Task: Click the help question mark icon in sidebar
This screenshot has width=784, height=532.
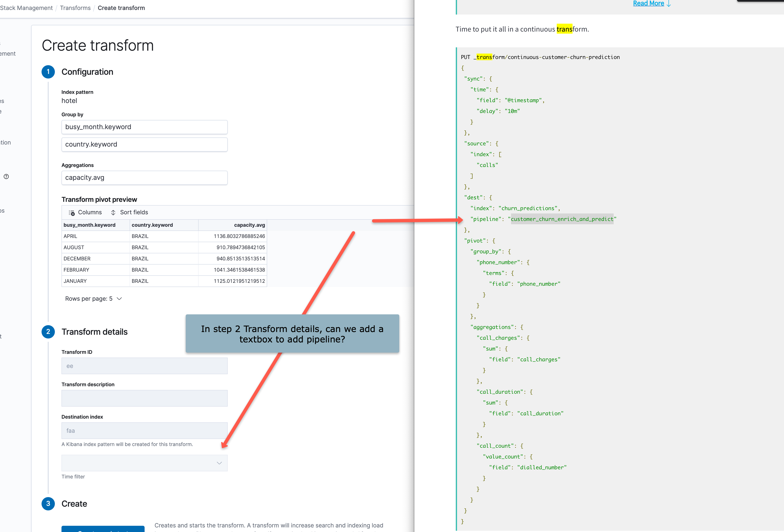Action: pyautogui.click(x=6, y=177)
